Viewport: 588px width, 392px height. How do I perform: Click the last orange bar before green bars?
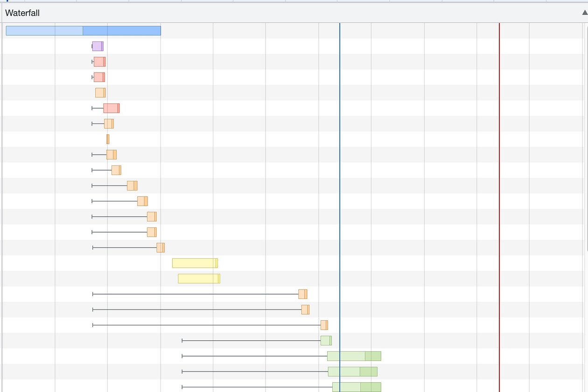click(324, 325)
